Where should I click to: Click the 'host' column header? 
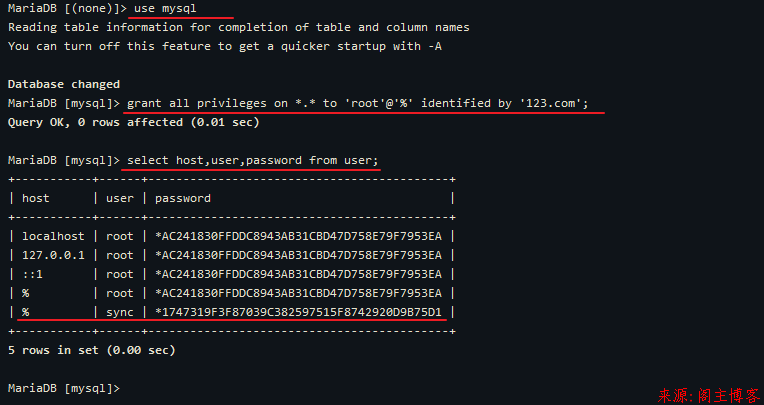[x=36, y=198]
